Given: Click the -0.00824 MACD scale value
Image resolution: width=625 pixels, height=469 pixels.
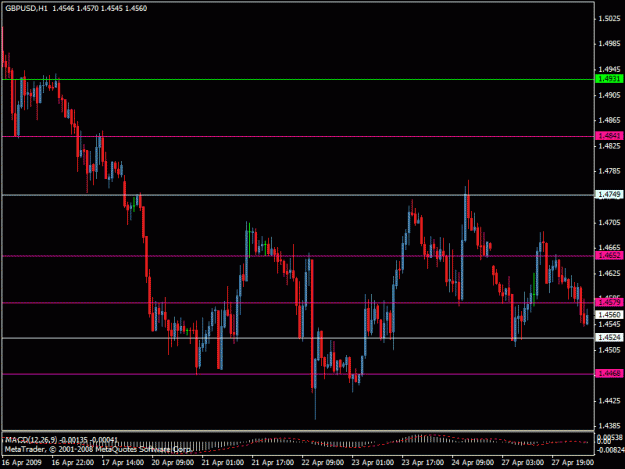Looking at the screenshot, I should (x=611, y=450).
